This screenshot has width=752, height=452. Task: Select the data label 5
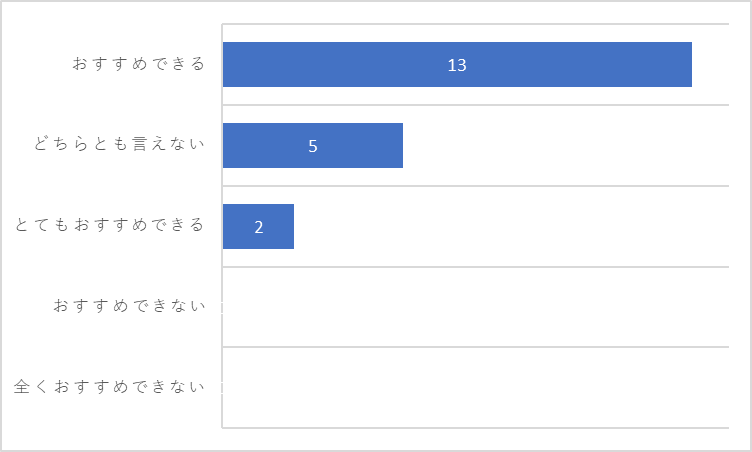[x=313, y=146]
